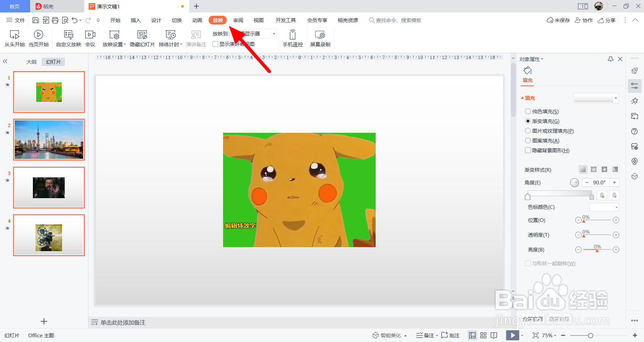The width and height of the screenshot is (644, 342).
Task: Switch to slide sorter grid view
Action: (x=483, y=335)
